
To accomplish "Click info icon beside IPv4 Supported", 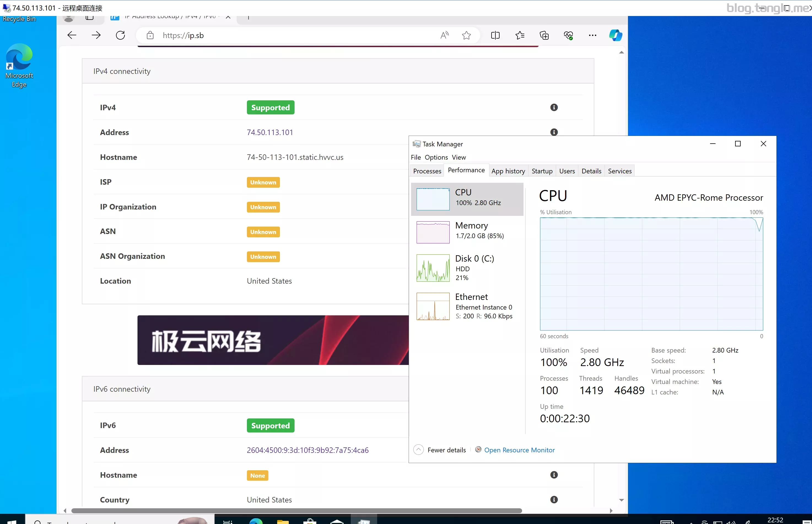I will (554, 108).
